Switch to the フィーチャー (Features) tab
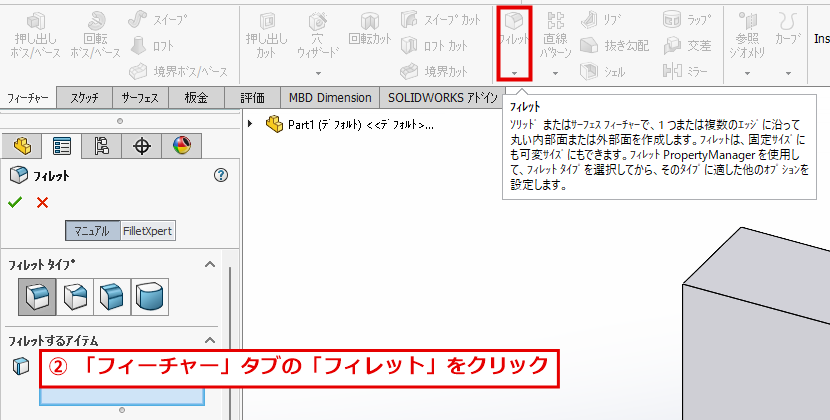This screenshot has height=420, width=830. [x=28, y=98]
